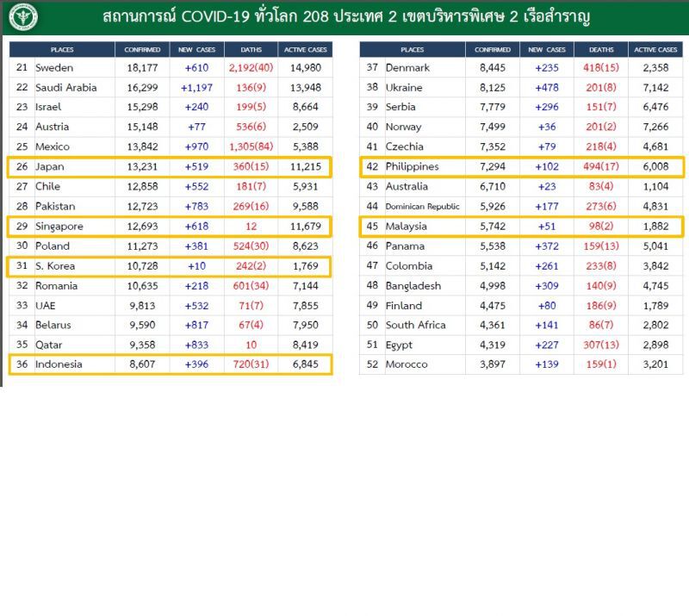Click South Africa country name

click(415, 325)
